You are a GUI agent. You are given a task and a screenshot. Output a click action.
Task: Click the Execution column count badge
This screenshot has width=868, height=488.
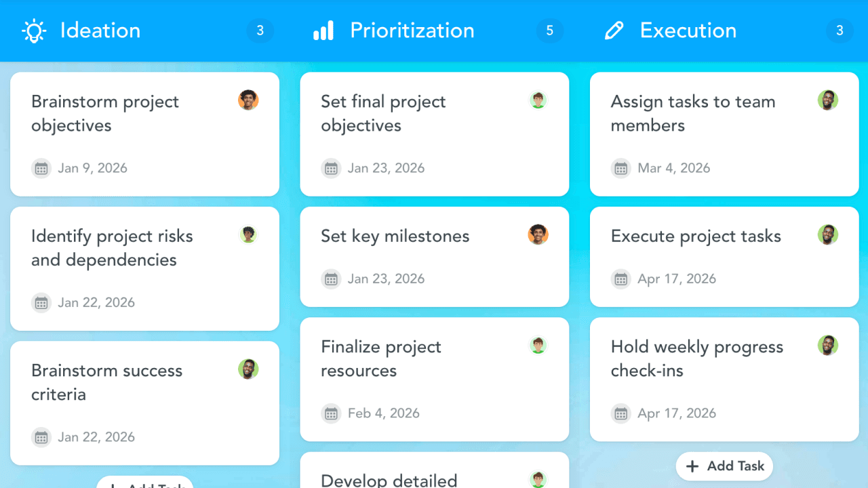click(840, 30)
